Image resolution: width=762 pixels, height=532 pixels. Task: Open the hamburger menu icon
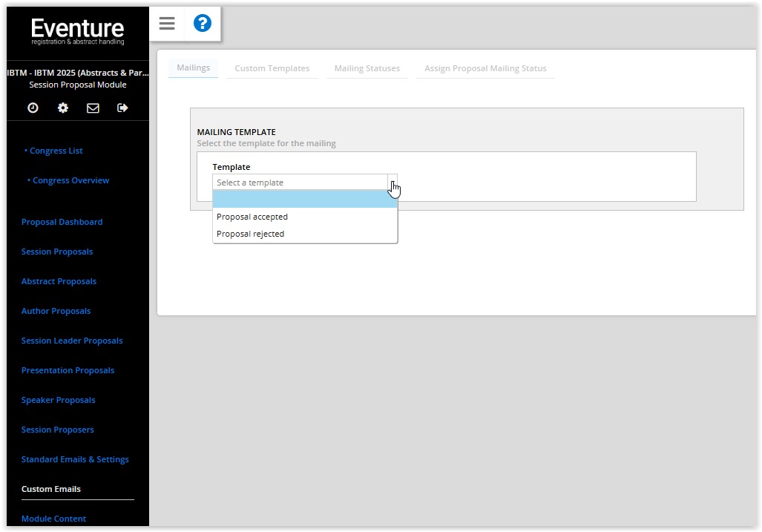point(167,24)
